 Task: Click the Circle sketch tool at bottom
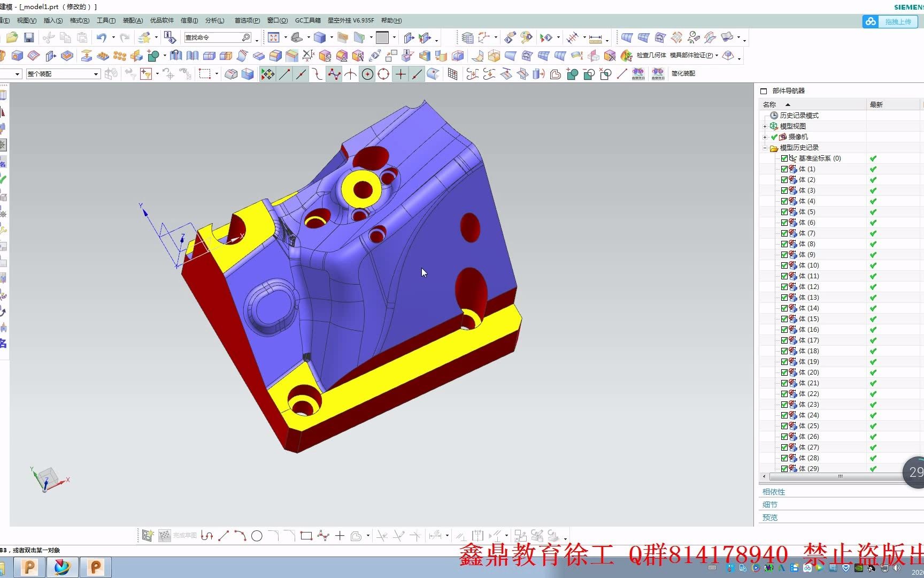[x=257, y=536]
